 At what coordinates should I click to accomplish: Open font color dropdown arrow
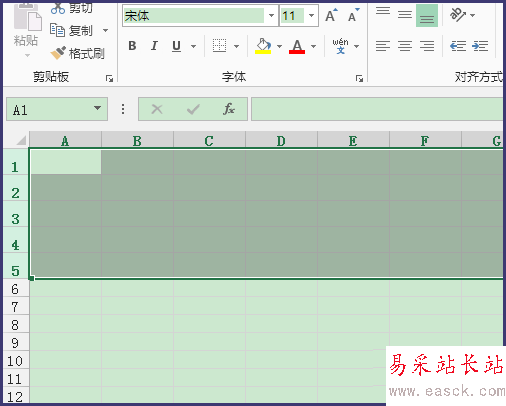click(x=313, y=46)
